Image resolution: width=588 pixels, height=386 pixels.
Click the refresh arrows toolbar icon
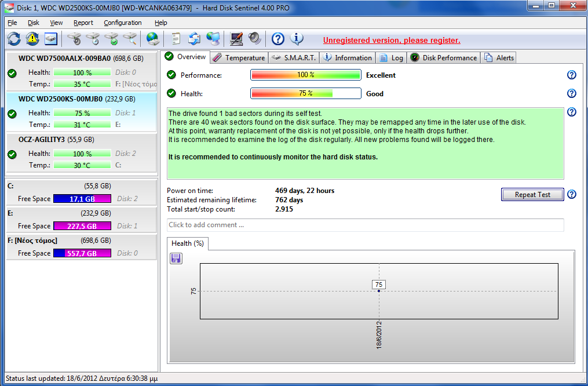click(x=14, y=39)
